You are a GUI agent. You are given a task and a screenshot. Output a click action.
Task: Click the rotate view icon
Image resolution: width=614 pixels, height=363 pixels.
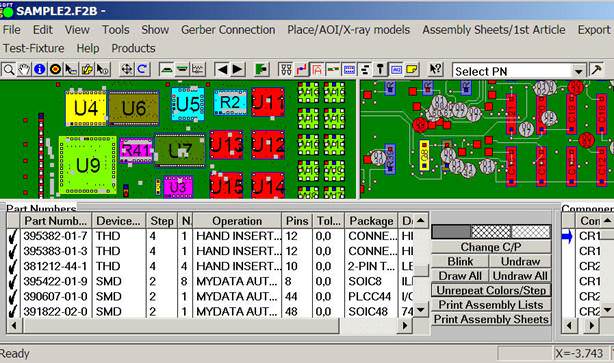click(143, 70)
